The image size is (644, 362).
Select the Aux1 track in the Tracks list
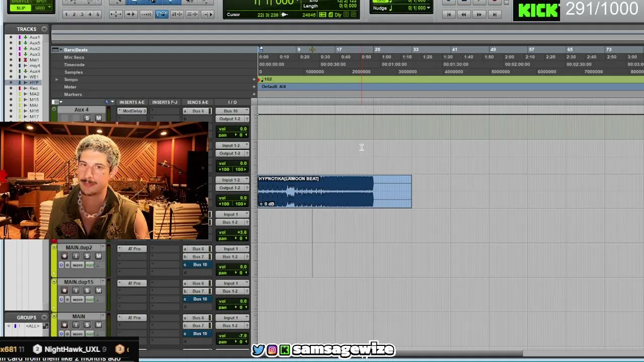34,37
